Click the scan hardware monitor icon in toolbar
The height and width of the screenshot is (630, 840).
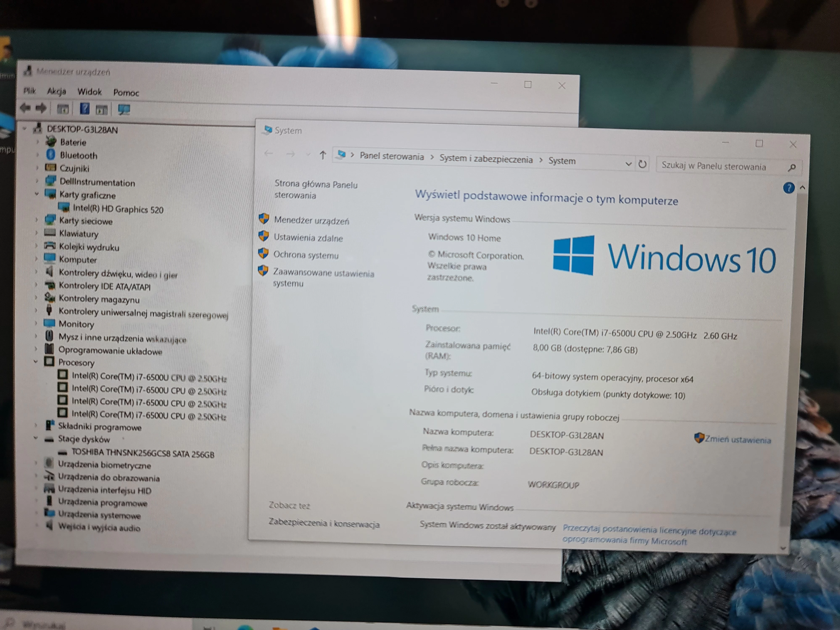tap(124, 110)
